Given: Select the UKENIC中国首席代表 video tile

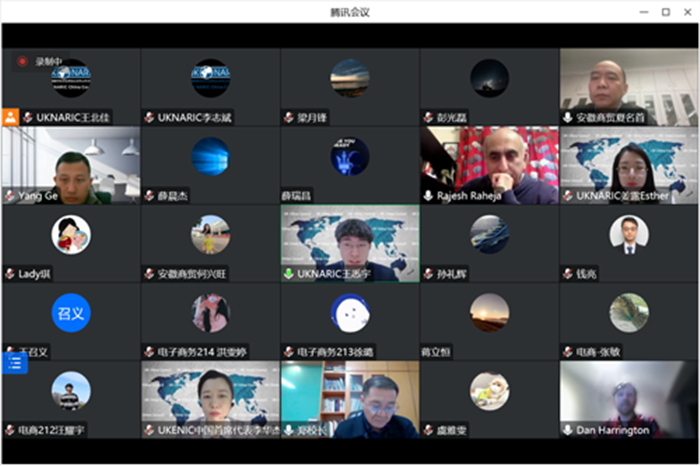Looking at the screenshot, I should tap(210, 398).
